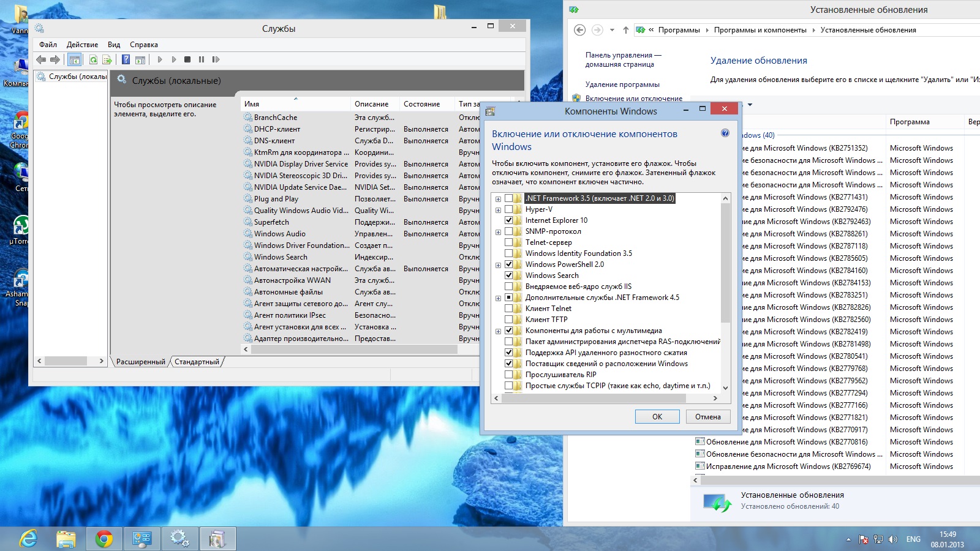Open Help via the blue question-mark toolbar icon
980x551 pixels.
pos(126,59)
